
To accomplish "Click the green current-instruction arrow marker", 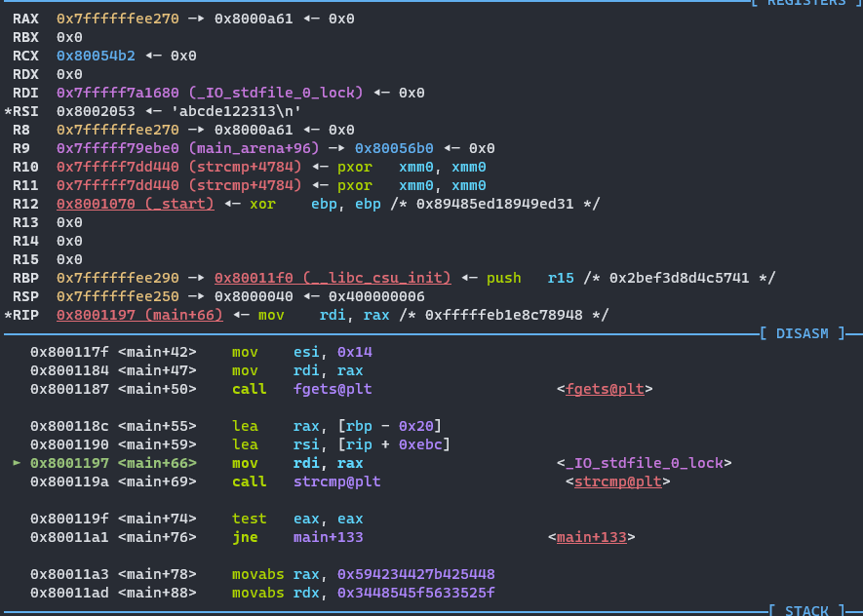I will tap(16, 463).
